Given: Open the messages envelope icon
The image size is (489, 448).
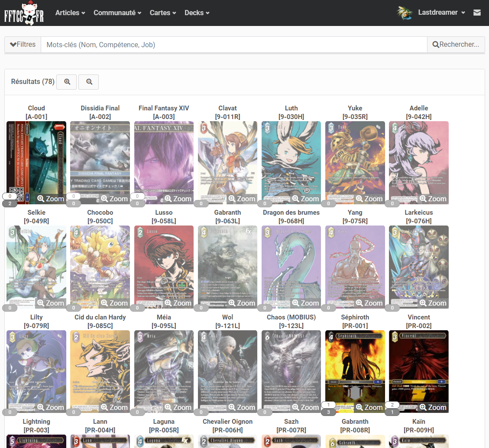Looking at the screenshot, I should tap(477, 13).
